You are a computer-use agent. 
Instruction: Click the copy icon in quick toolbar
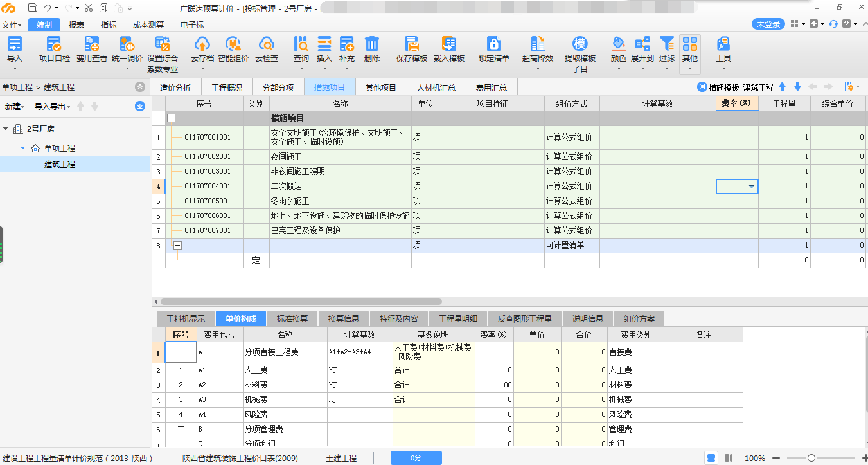point(102,8)
